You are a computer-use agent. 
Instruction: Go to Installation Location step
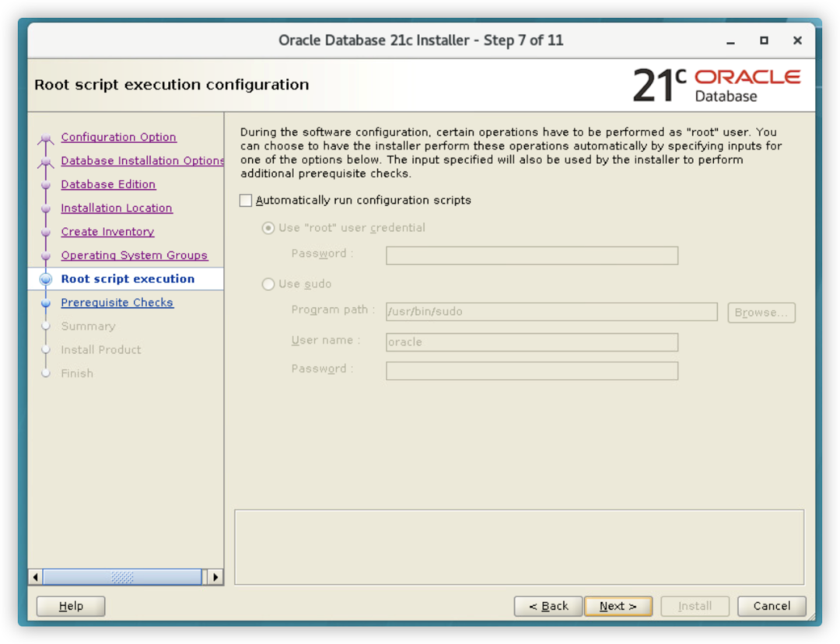(x=116, y=208)
